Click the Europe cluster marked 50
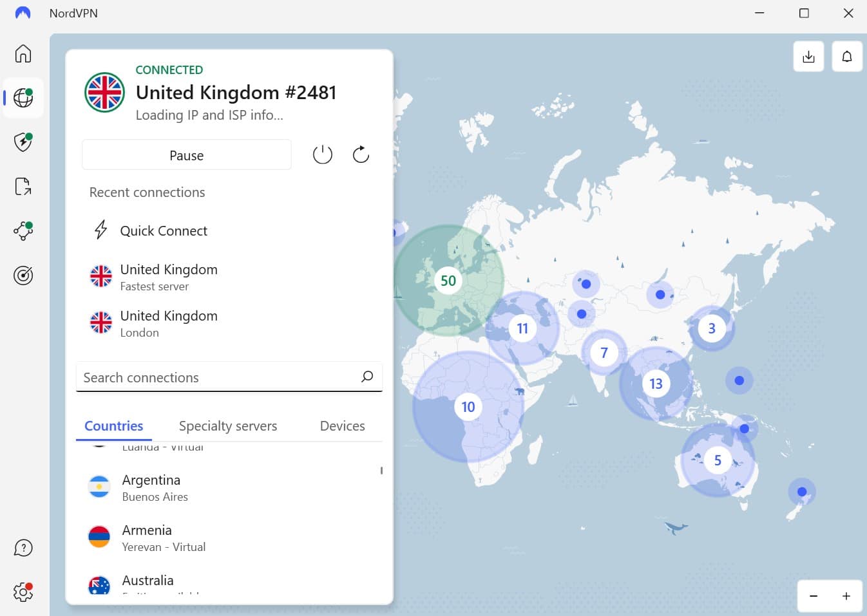Screen dimensions: 867x616 coord(448,281)
